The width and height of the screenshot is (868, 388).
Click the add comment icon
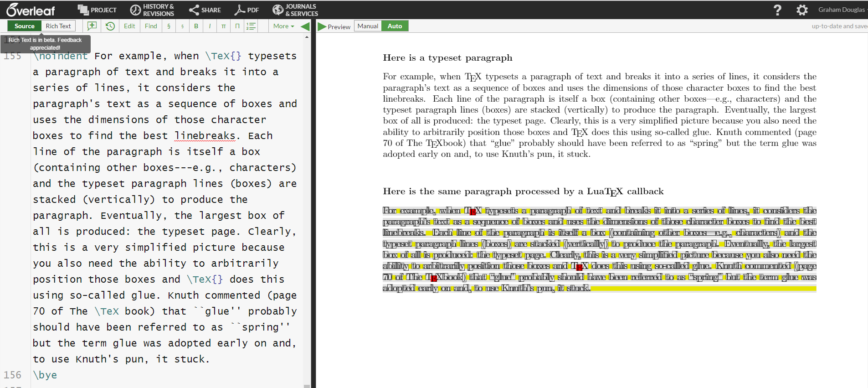click(92, 26)
